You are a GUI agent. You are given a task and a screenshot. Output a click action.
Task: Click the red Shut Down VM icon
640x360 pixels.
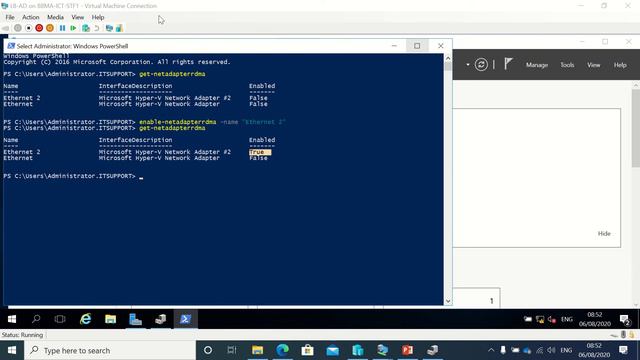click(39, 28)
